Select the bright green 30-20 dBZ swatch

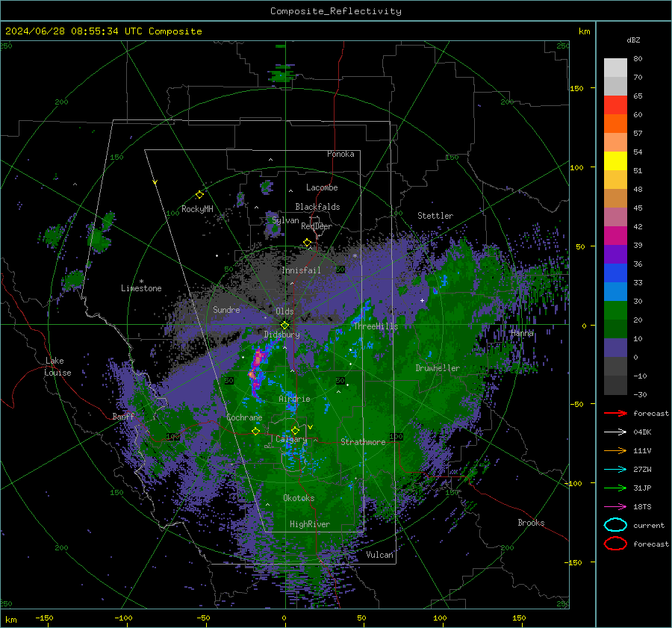615,311
